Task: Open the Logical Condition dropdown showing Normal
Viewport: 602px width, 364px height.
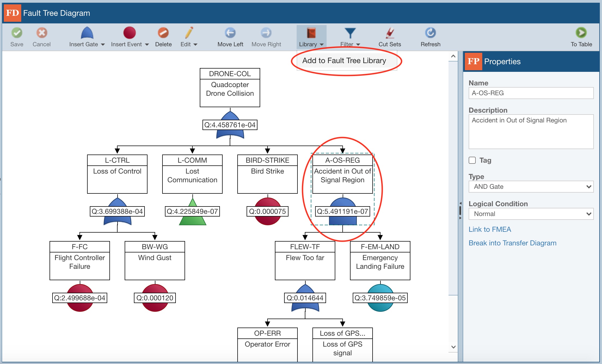Action: pyautogui.click(x=531, y=214)
